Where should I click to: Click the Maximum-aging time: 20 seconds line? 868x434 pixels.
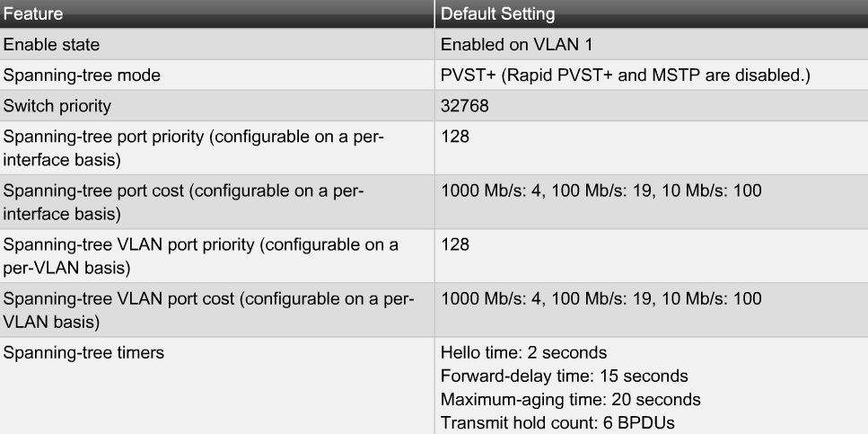(x=570, y=399)
